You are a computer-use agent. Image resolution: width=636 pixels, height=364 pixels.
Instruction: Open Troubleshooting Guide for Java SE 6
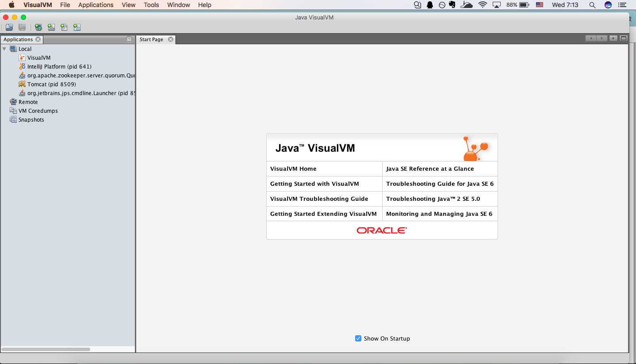click(x=440, y=184)
